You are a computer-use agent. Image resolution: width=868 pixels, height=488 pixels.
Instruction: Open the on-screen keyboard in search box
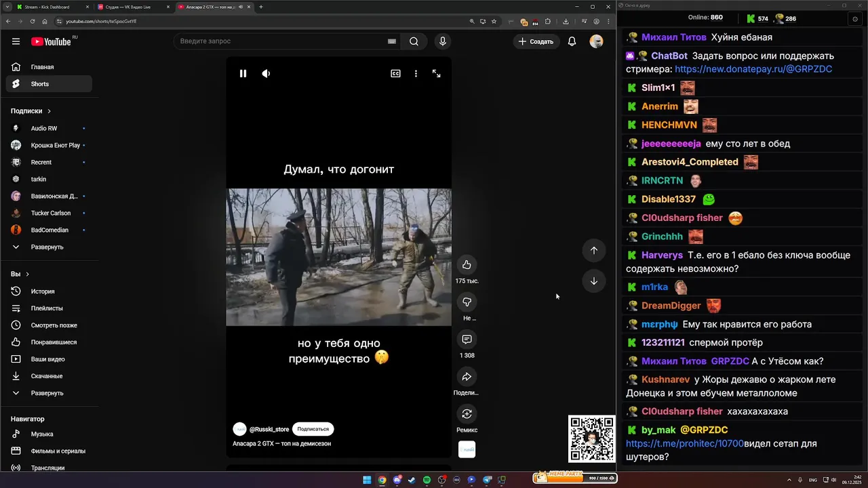pos(391,41)
